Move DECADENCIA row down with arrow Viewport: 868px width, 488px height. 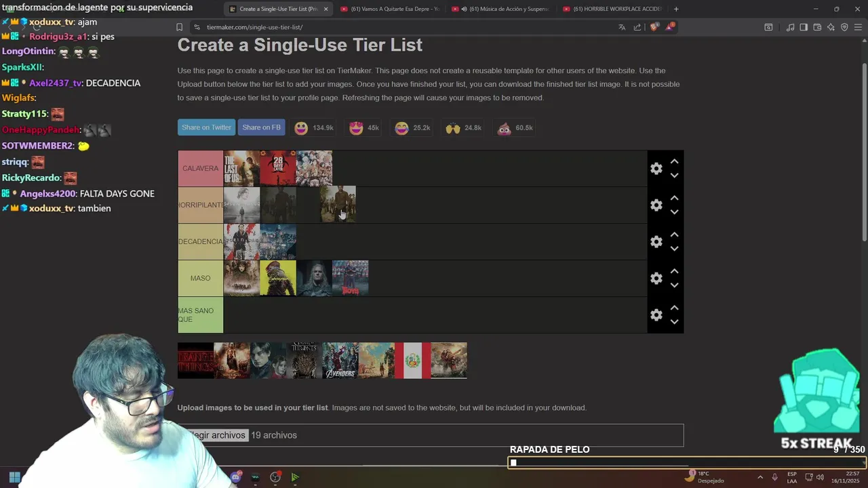click(x=674, y=249)
